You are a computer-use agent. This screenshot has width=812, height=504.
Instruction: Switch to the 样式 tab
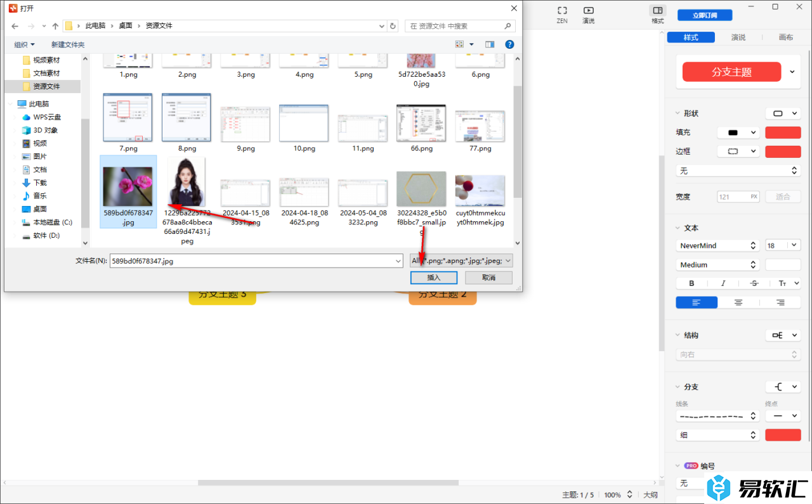point(691,37)
